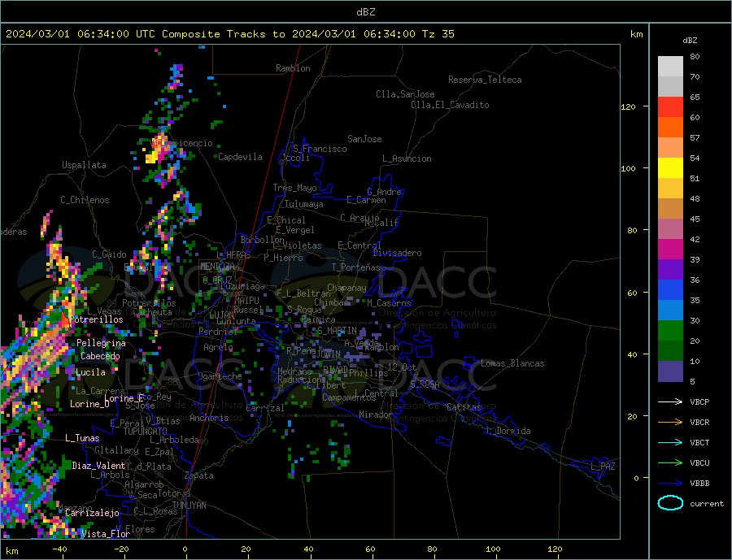
Task: Click the 'Carrizalejo' map label
Action: (92, 513)
